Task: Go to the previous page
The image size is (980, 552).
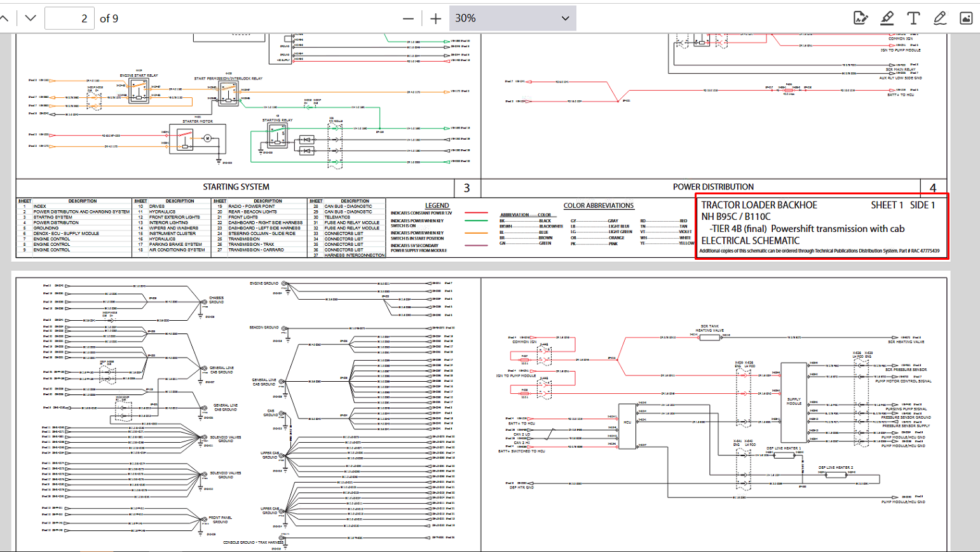Action: 5,18
